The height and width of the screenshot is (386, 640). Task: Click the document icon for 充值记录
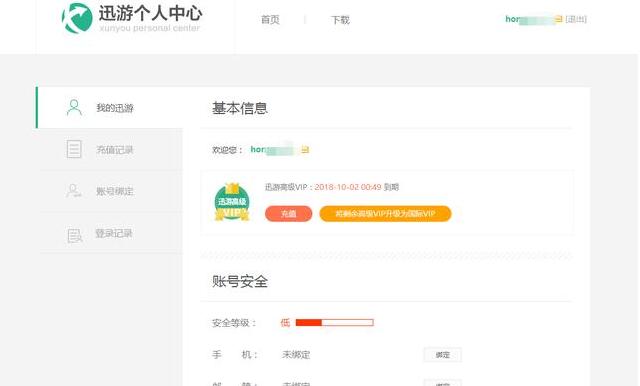(x=74, y=149)
